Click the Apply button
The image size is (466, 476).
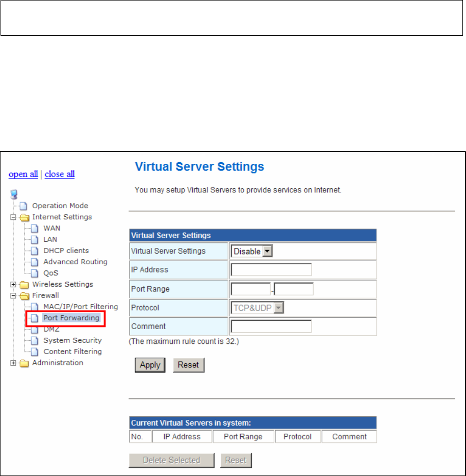150,365
